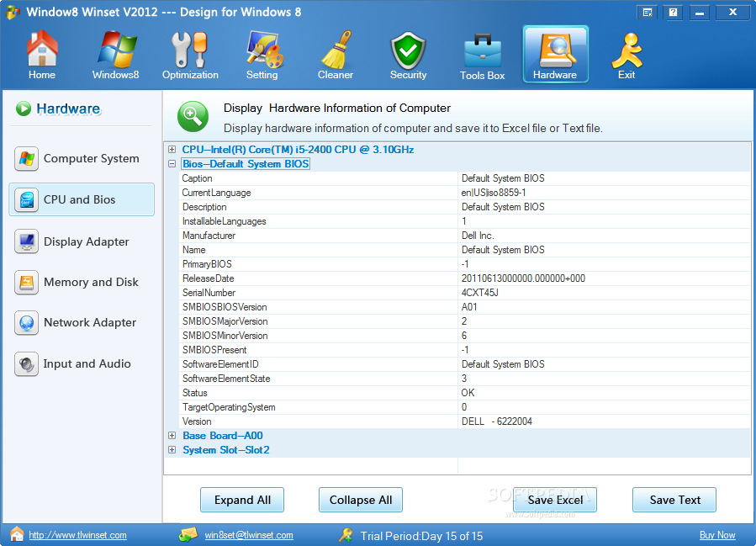Viewport: 756px width, 546px height.
Task: Click the 'SoftwareElementState' property name
Action: coord(226,379)
